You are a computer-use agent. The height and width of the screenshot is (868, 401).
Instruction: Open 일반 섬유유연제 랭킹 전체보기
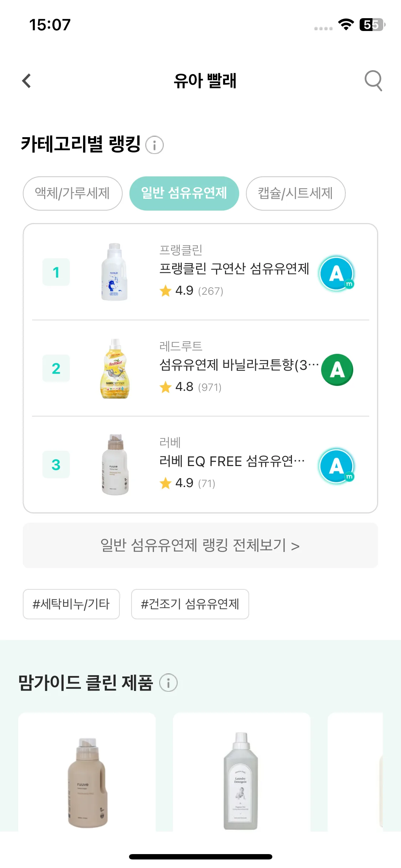[x=200, y=546]
